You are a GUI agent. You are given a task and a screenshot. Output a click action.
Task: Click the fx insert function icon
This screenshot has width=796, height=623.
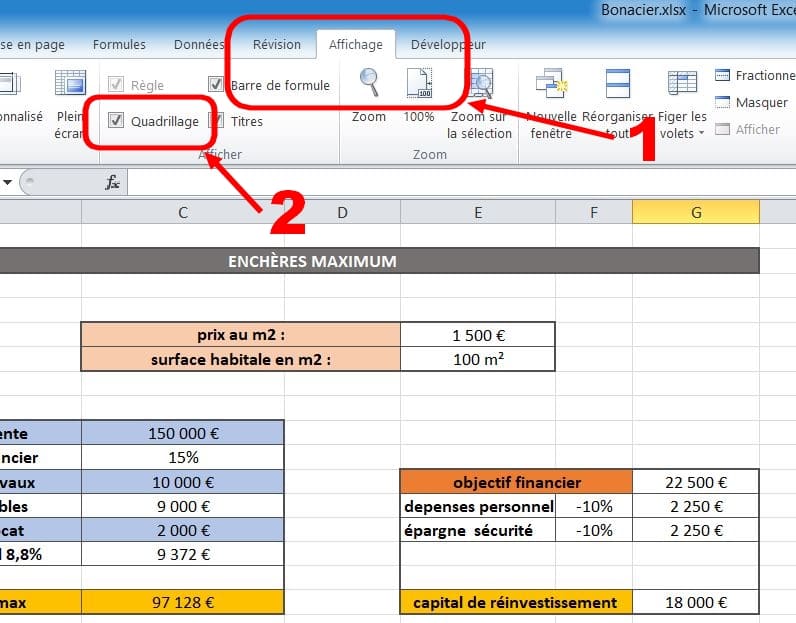(112, 182)
